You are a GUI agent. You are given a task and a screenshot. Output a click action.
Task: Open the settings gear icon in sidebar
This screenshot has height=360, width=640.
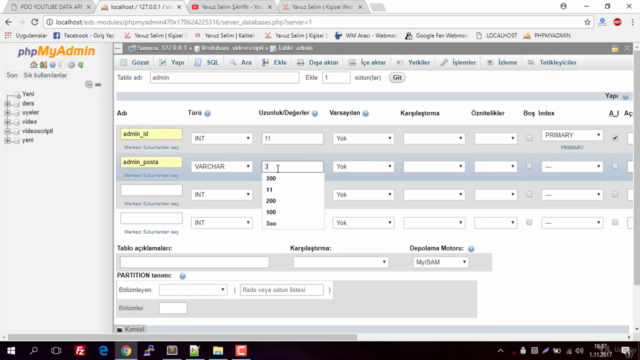pos(71,65)
